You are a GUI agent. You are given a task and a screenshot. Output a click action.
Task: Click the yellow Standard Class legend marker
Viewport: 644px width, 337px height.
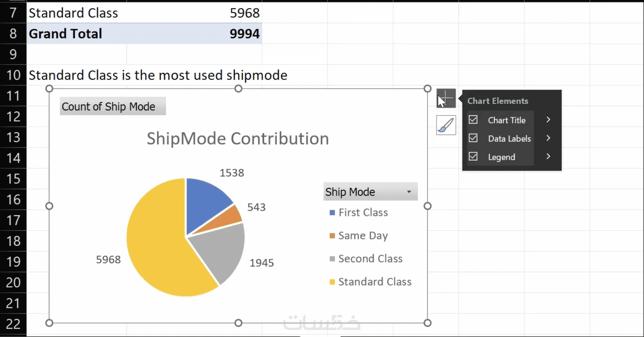pos(332,282)
